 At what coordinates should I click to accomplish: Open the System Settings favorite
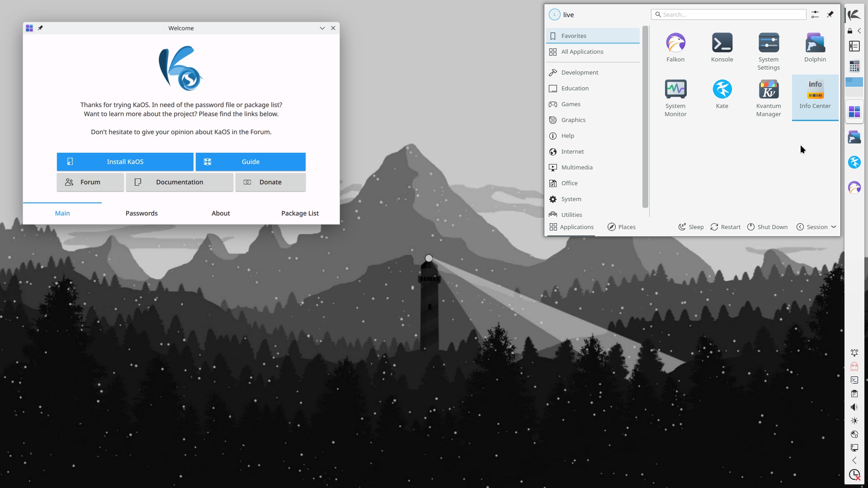click(769, 51)
